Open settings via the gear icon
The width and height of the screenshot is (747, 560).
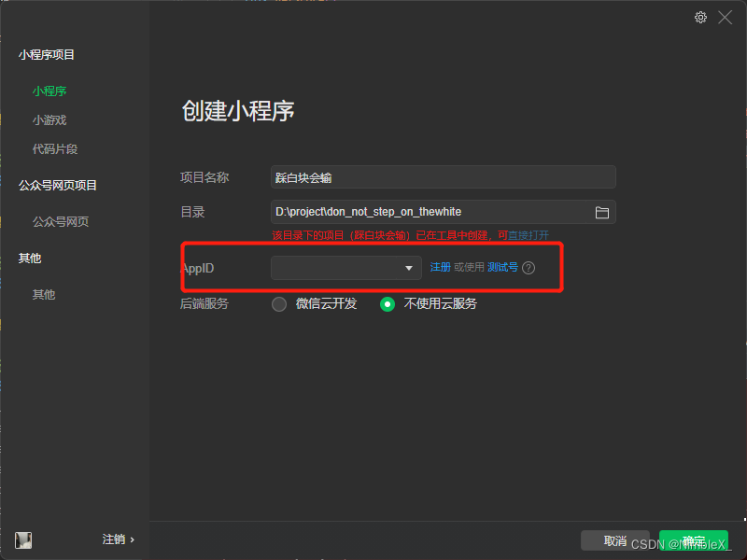tap(700, 18)
